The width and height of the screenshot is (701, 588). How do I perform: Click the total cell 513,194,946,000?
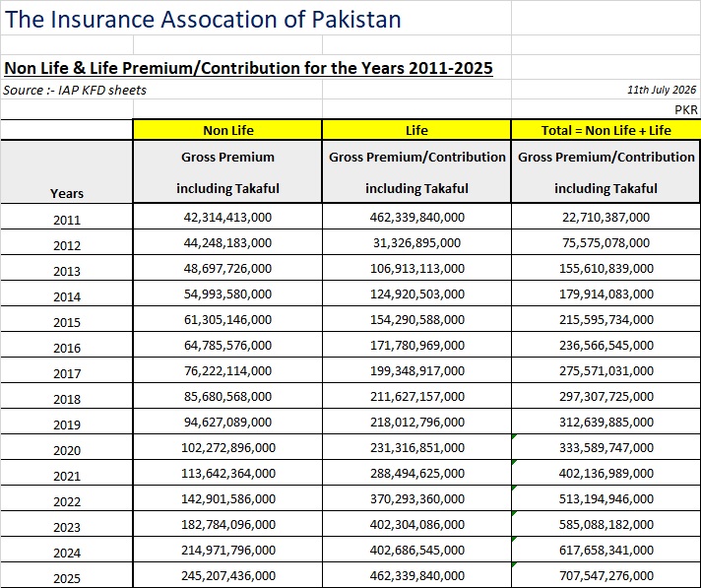pos(606,498)
